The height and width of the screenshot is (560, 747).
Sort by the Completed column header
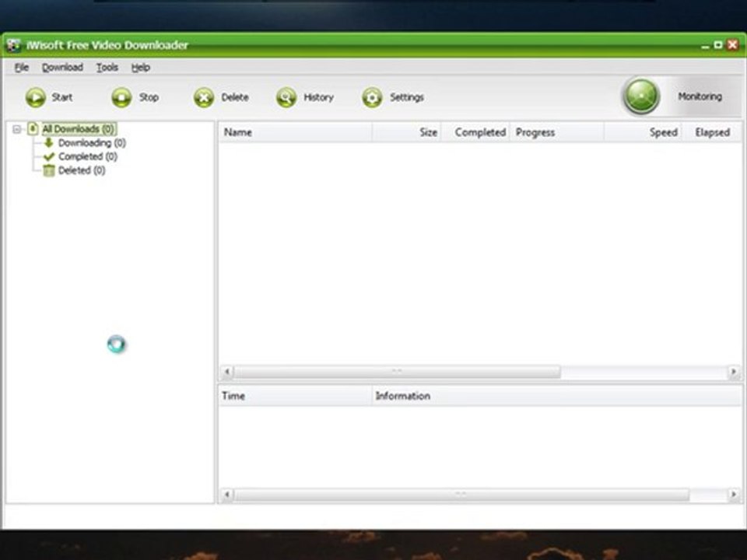475,132
